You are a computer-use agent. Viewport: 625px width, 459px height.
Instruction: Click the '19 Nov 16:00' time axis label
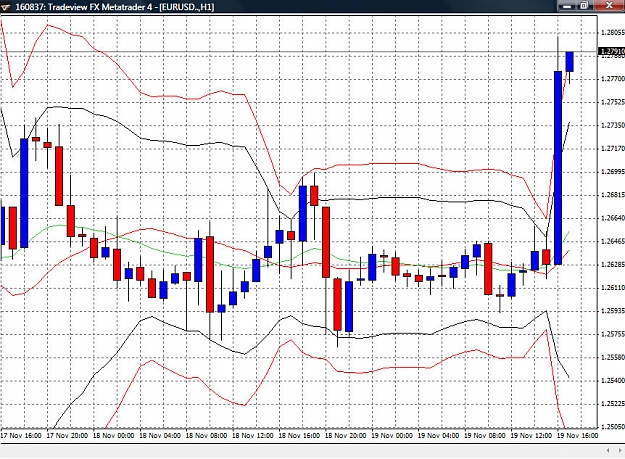point(577,435)
